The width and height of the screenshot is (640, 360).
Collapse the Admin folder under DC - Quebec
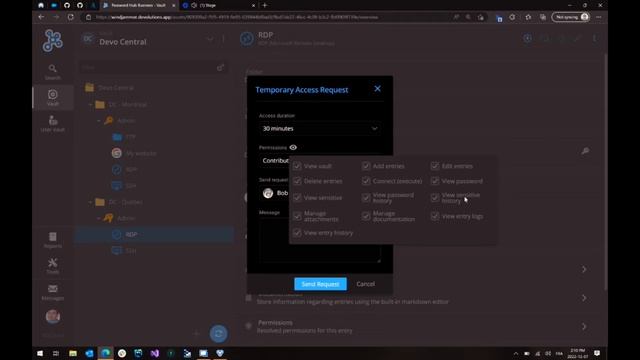[99, 218]
